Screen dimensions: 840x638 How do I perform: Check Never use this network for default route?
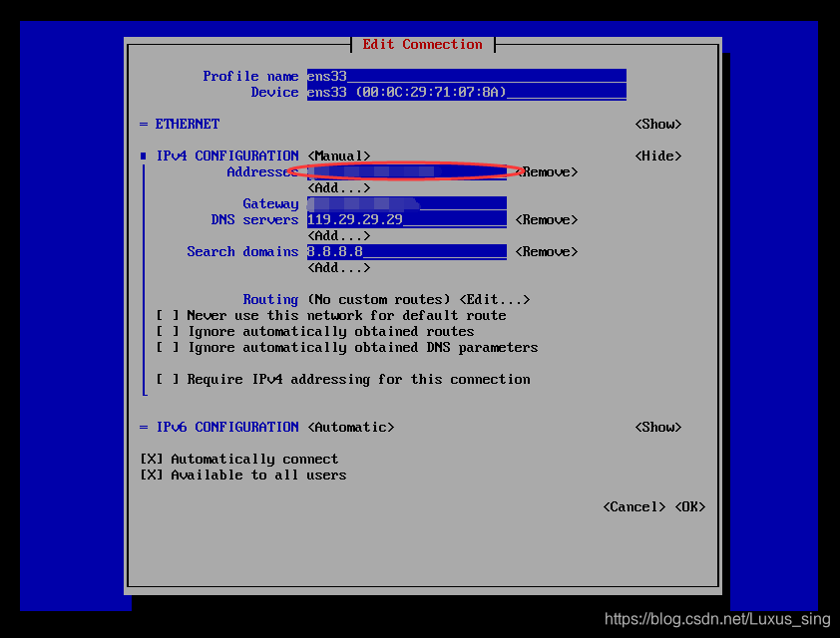[x=168, y=315]
